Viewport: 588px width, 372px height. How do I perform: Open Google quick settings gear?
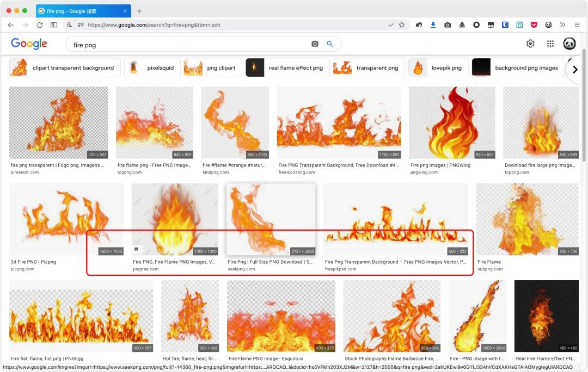coord(530,44)
